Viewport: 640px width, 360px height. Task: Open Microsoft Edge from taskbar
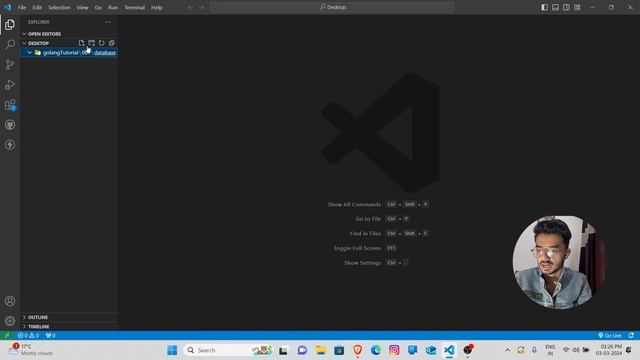tap(376, 350)
